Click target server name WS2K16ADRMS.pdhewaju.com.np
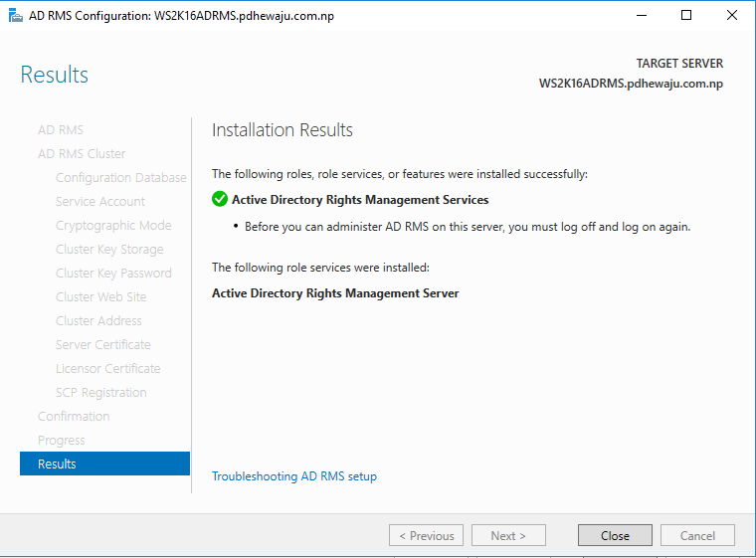This screenshot has width=756, height=558. 631,84
